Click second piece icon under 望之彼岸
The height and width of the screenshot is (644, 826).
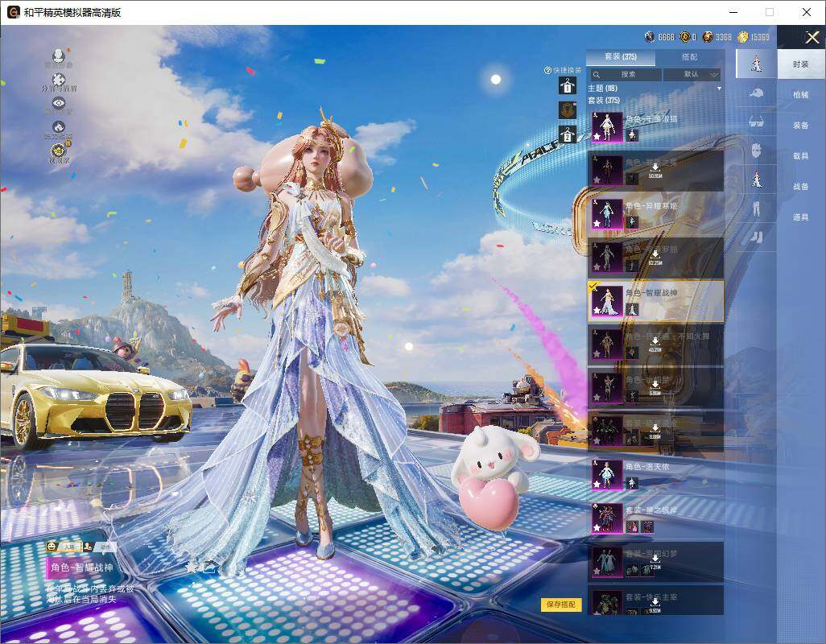(x=647, y=526)
